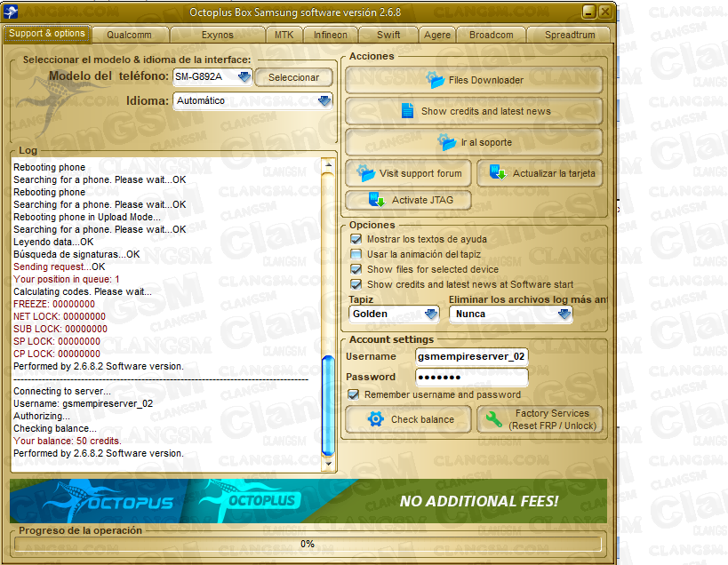Click log line 'Your position in queue: 1'
728x565 pixels.
[67, 279]
